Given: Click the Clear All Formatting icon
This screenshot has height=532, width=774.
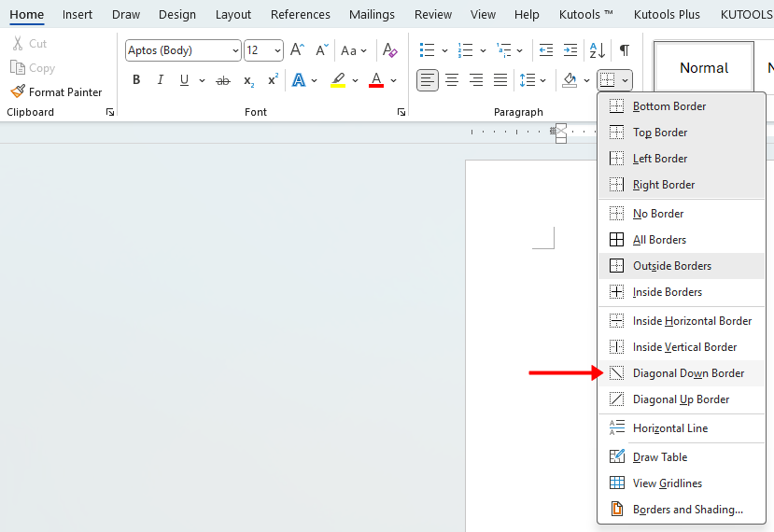Looking at the screenshot, I should (x=390, y=50).
